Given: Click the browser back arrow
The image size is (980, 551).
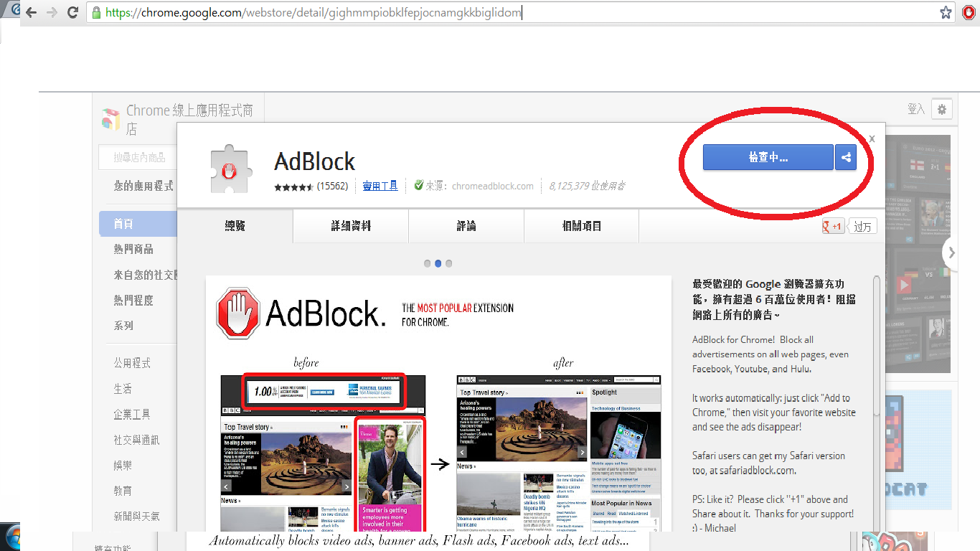Looking at the screenshot, I should click(x=31, y=12).
